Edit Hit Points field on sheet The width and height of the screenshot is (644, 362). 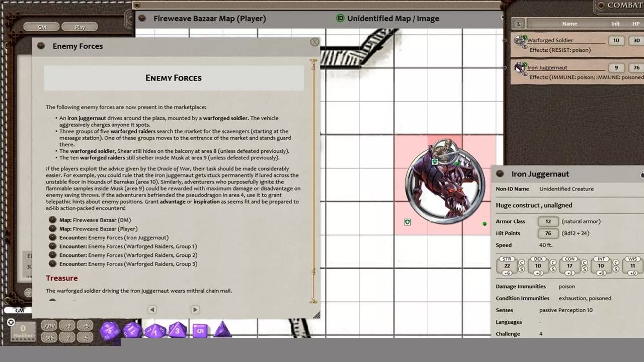(548, 233)
